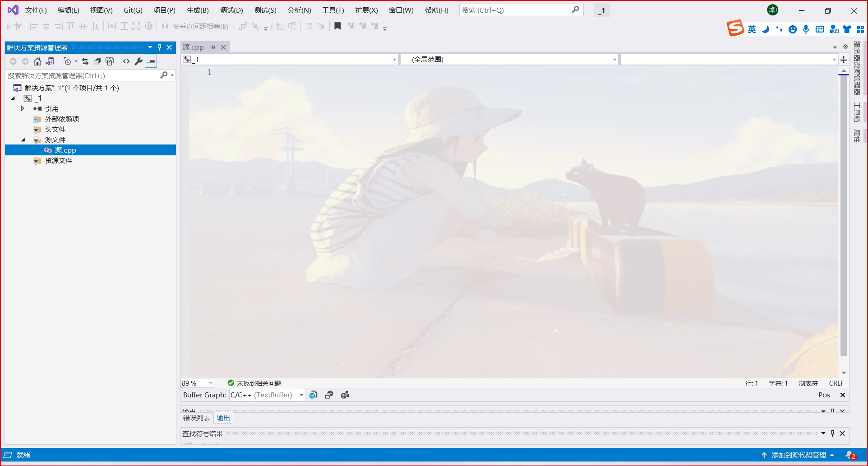The image size is (868, 466).
Task: Open the View Code icon
Action: coord(126,61)
